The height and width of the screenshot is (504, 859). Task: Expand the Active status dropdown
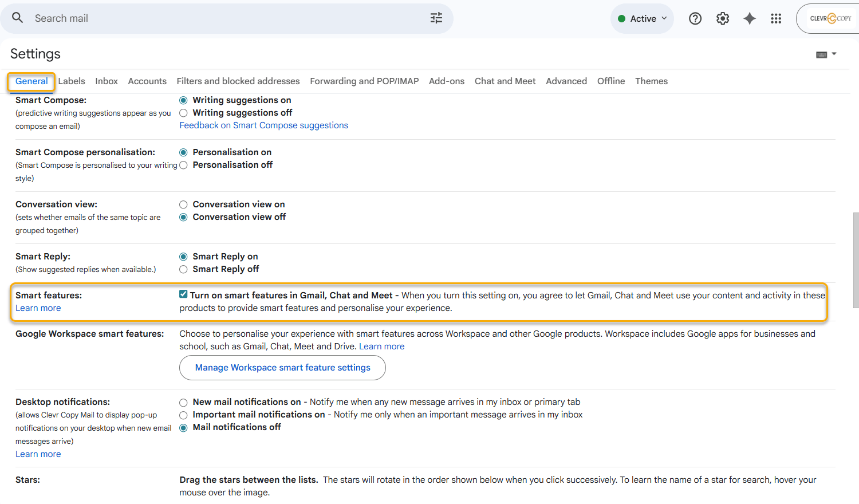coord(643,18)
